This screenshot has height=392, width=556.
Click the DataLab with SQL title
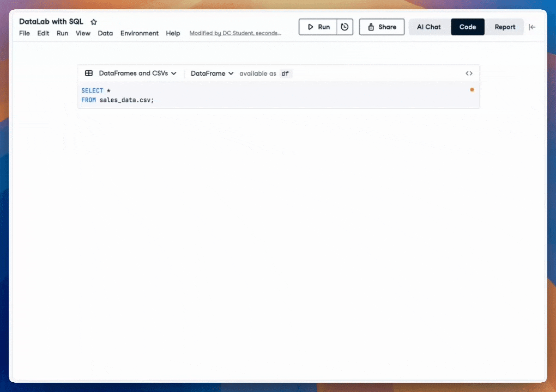(51, 22)
